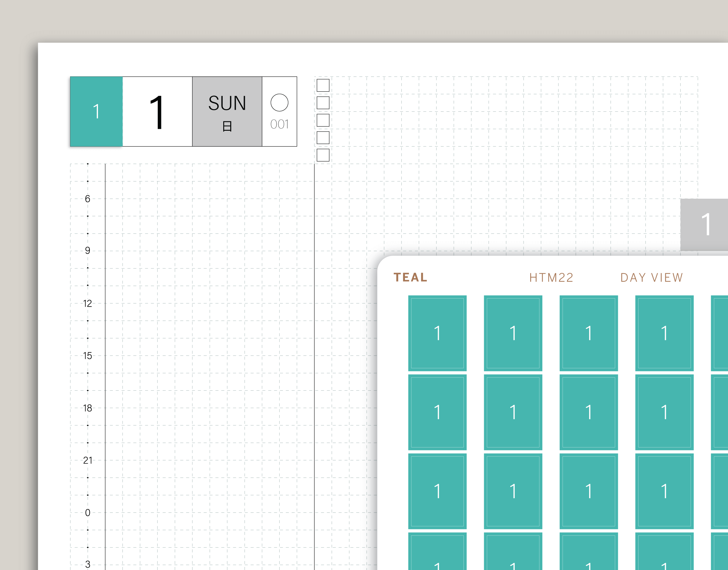Tick the second checkbox in the column
The width and height of the screenshot is (728, 570).
click(323, 103)
